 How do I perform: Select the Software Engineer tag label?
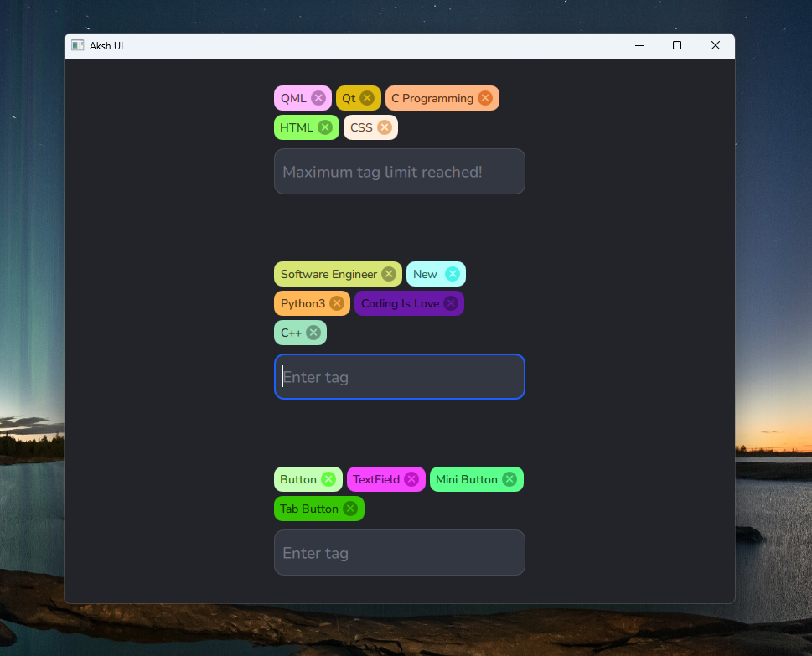[328, 274]
